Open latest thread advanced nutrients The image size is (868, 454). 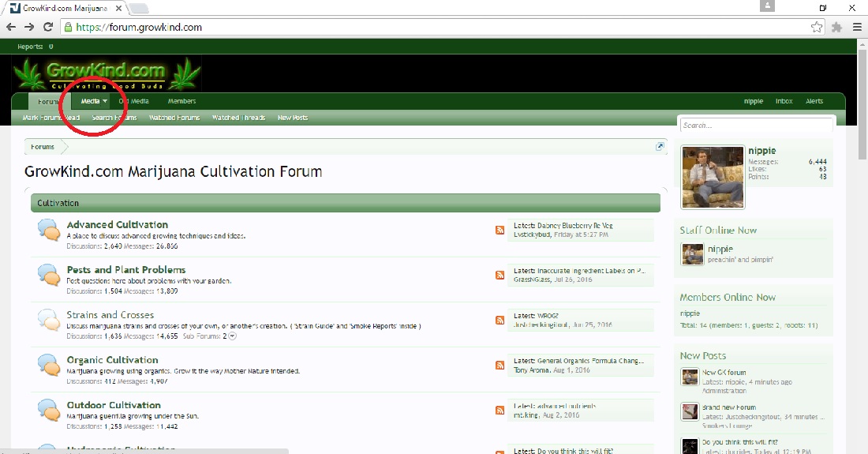[x=567, y=406]
